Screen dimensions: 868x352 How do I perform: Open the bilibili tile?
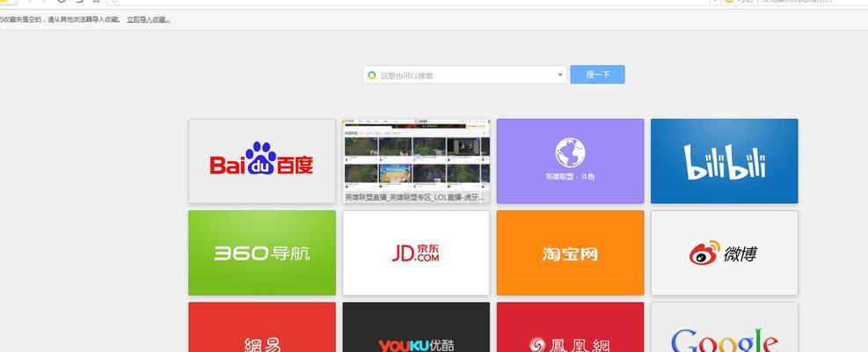pyautogui.click(x=724, y=161)
